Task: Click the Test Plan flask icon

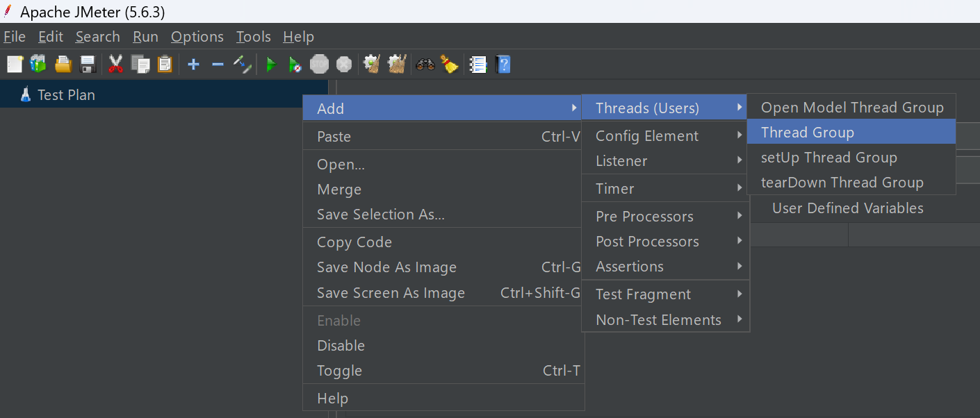Action: (x=26, y=94)
